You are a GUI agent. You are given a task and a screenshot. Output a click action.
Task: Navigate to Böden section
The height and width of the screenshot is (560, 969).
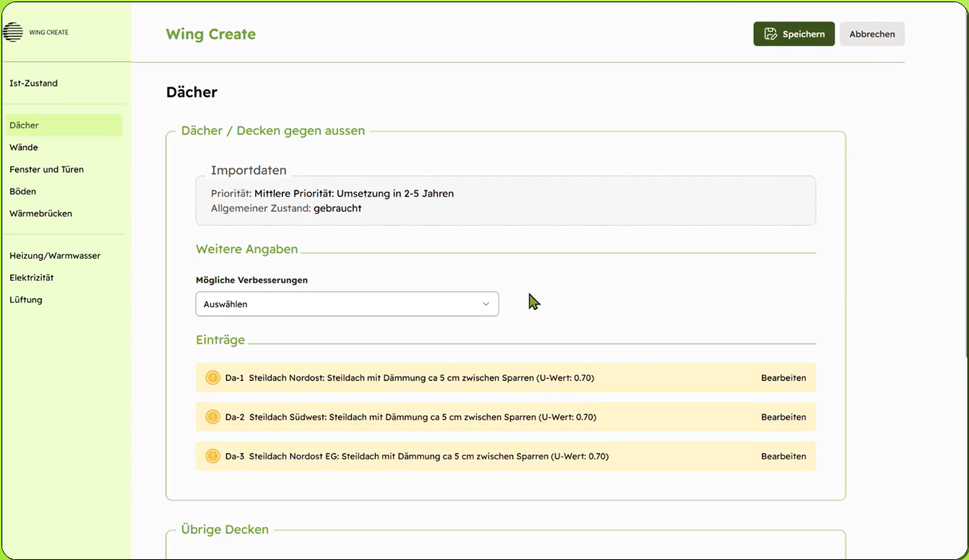(23, 191)
